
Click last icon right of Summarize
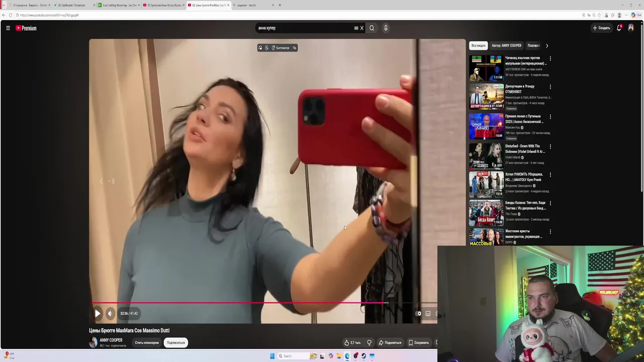(294, 48)
